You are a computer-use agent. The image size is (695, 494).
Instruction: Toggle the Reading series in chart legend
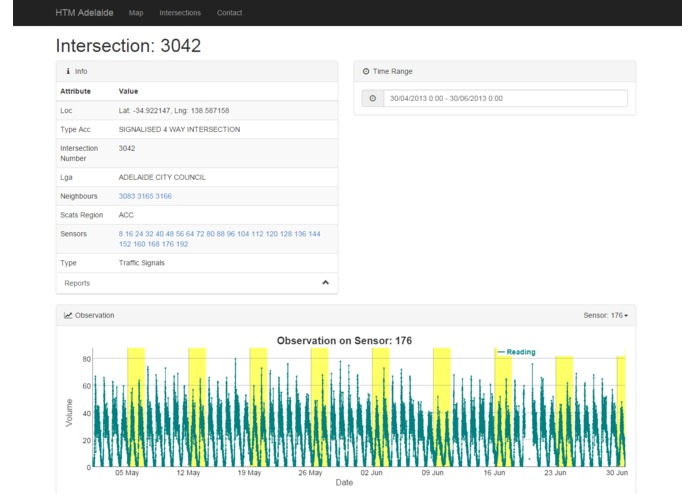point(516,352)
